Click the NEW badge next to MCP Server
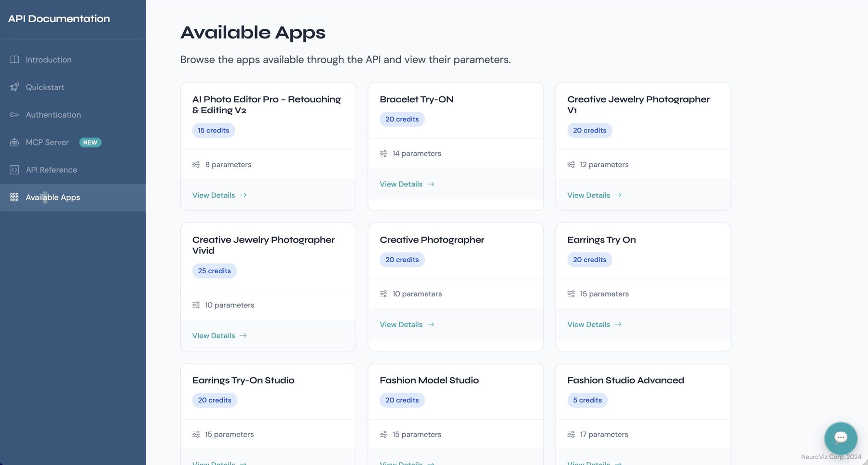The image size is (868, 465). coord(90,142)
